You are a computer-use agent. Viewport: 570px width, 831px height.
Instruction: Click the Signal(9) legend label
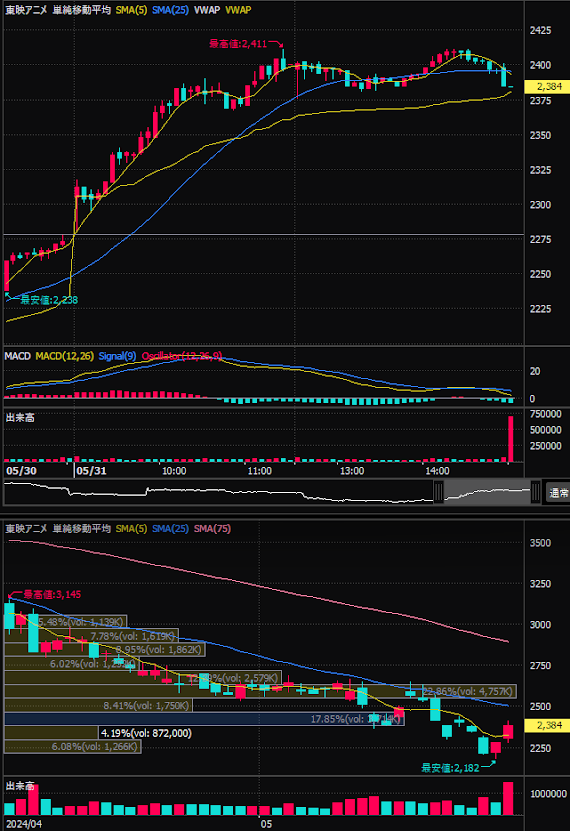click(x=117, y=356)
